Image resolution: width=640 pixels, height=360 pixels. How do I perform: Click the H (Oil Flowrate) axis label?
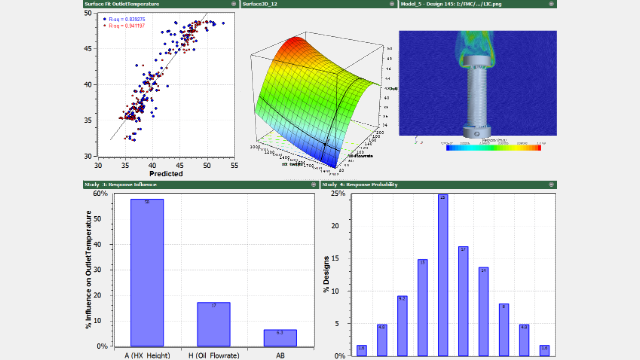(x=213, y=356)
